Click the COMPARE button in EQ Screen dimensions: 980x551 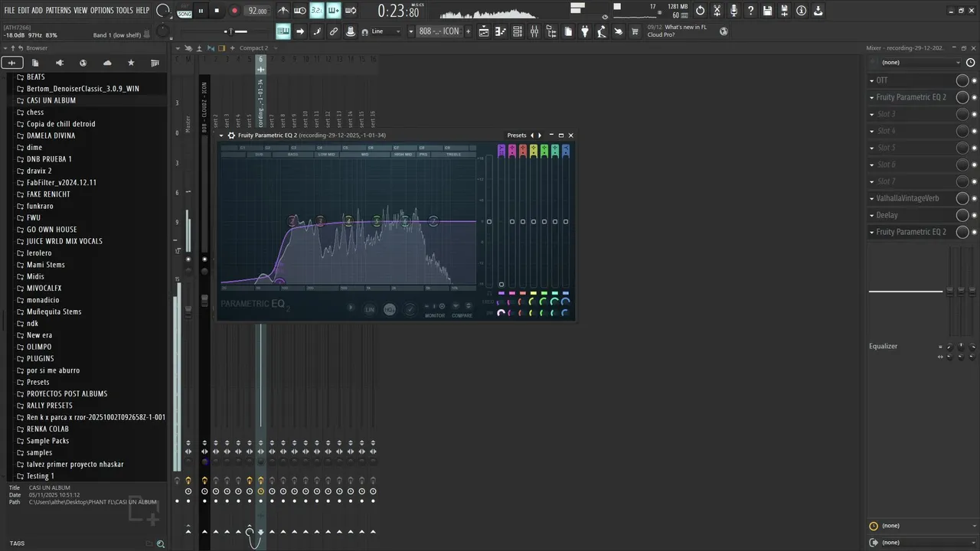[x=462, y=315]
